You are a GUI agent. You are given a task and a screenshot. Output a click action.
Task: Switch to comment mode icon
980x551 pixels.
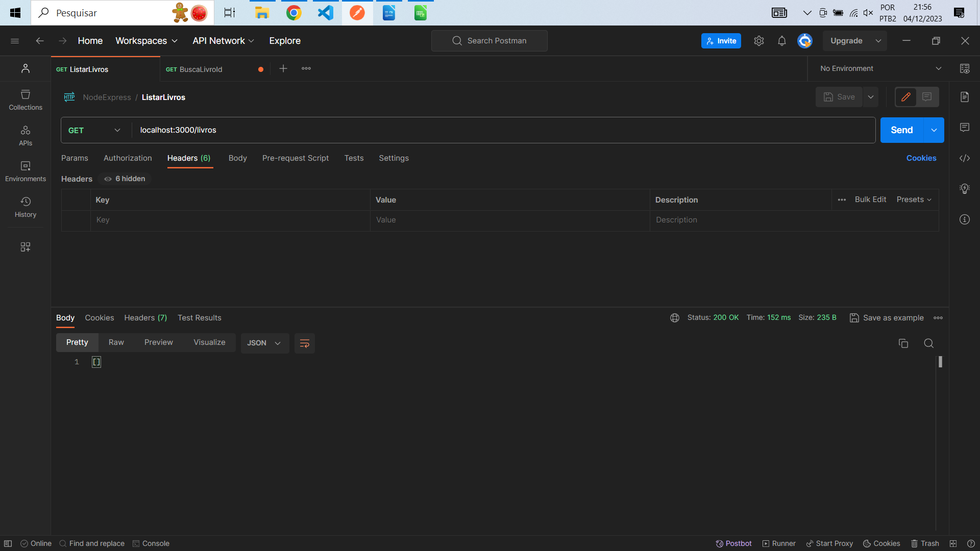coord(927,97)
